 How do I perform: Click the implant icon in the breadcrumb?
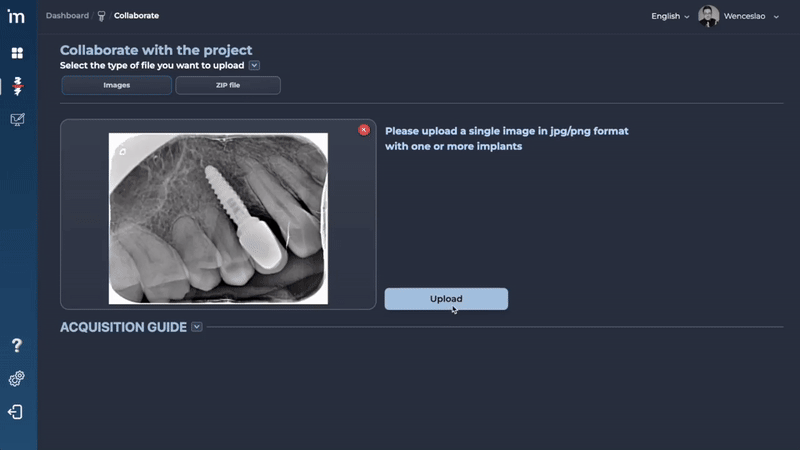pos(102,16)
